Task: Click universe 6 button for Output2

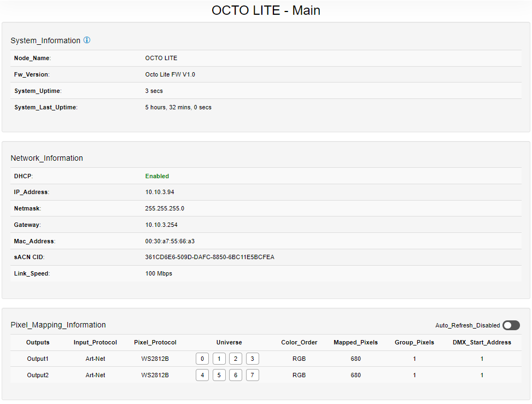Action: tap(236, 375)
